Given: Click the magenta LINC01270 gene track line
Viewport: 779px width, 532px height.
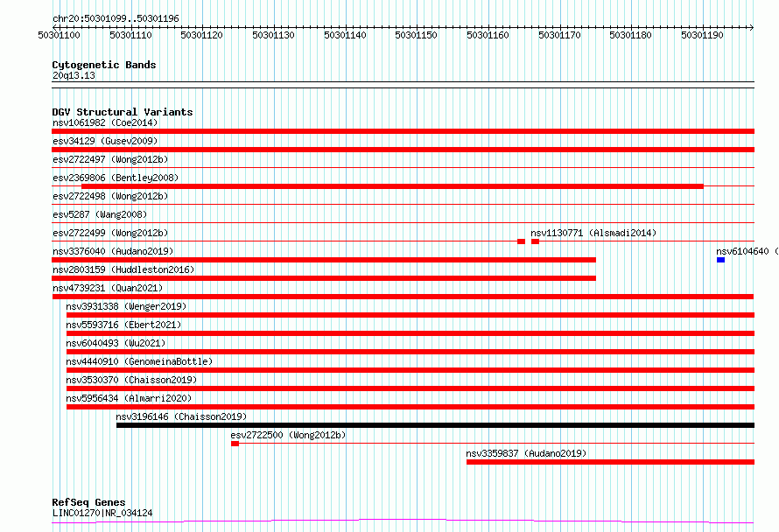Looking at the screenshot, I should click(x=403, y=521).
